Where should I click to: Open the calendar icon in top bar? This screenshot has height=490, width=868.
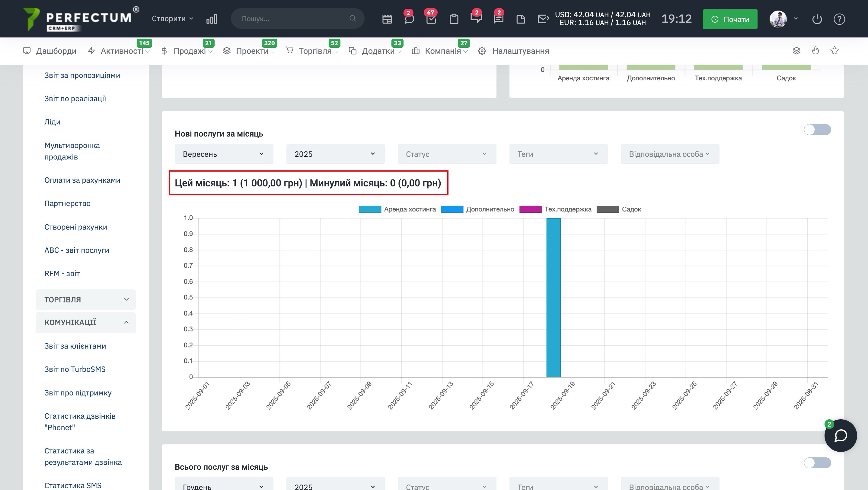tap(387, 19)
